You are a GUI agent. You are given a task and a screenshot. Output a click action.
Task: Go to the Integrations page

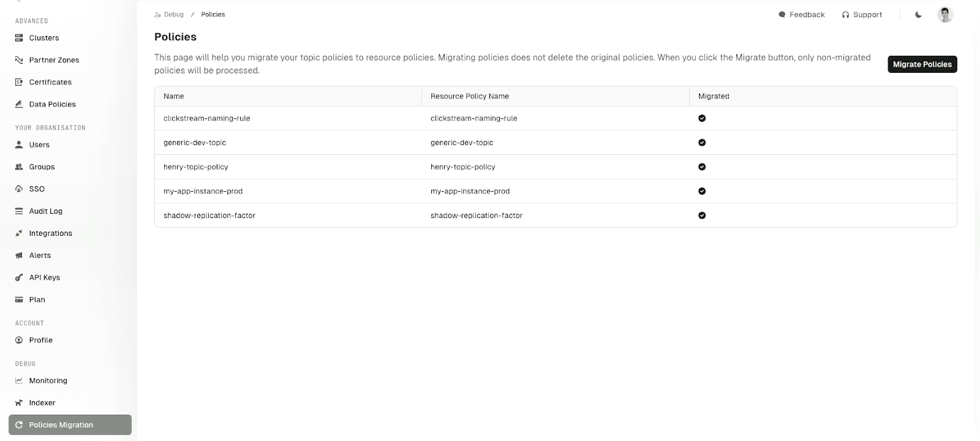click(x=51, y=233)
